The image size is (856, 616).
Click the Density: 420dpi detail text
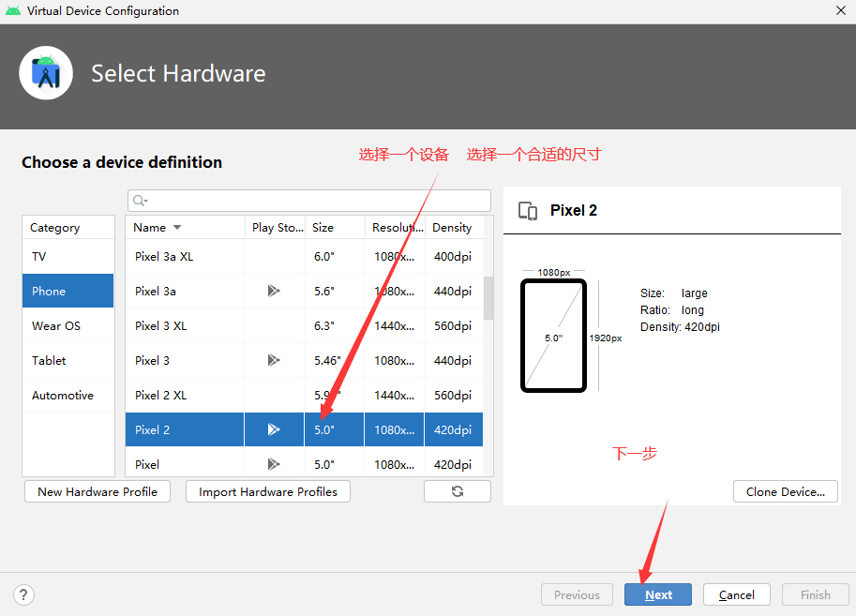click(680, 327)
